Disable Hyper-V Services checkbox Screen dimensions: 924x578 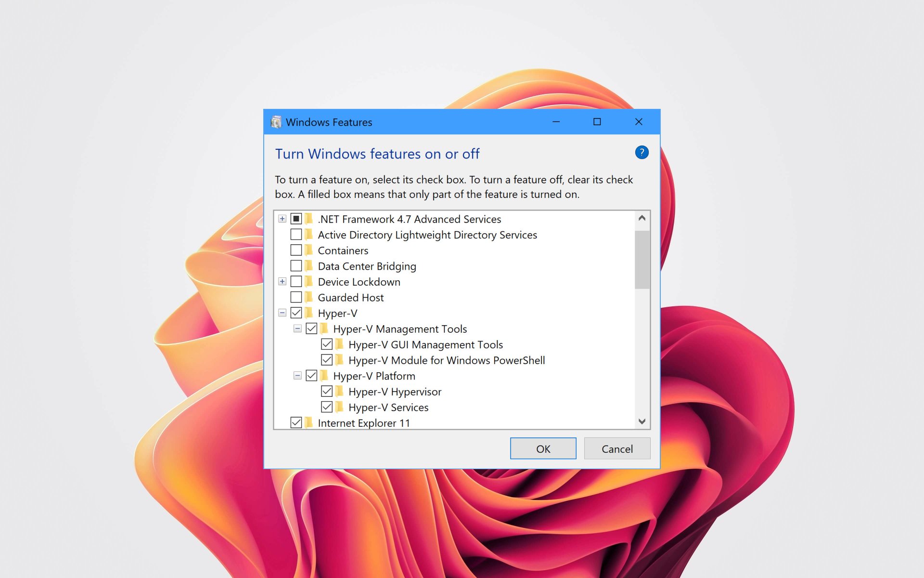coord(327,407)
